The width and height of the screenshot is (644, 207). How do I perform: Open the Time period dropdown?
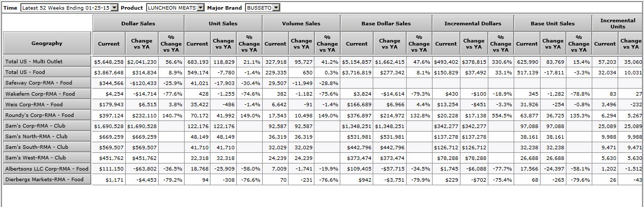(x=114, y=8)
